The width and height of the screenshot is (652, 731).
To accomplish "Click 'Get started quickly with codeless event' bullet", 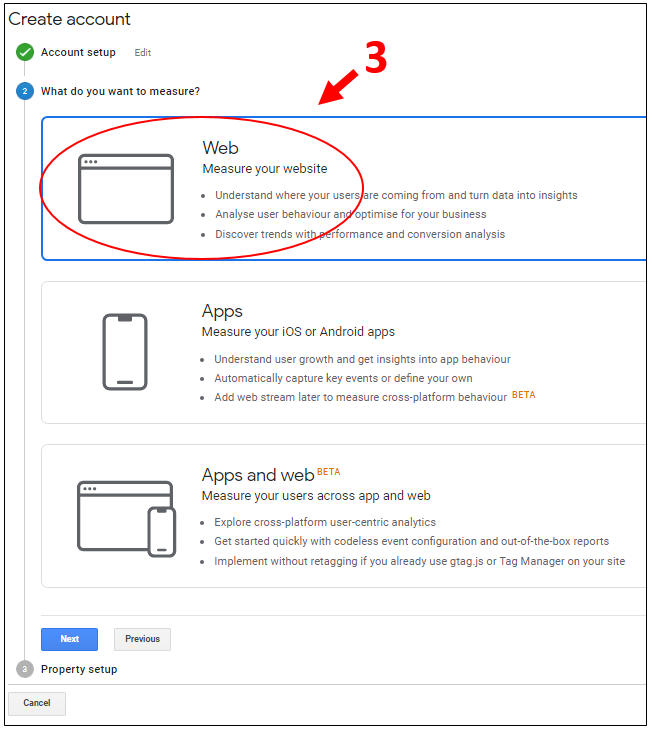I will (x=412, y=541).
